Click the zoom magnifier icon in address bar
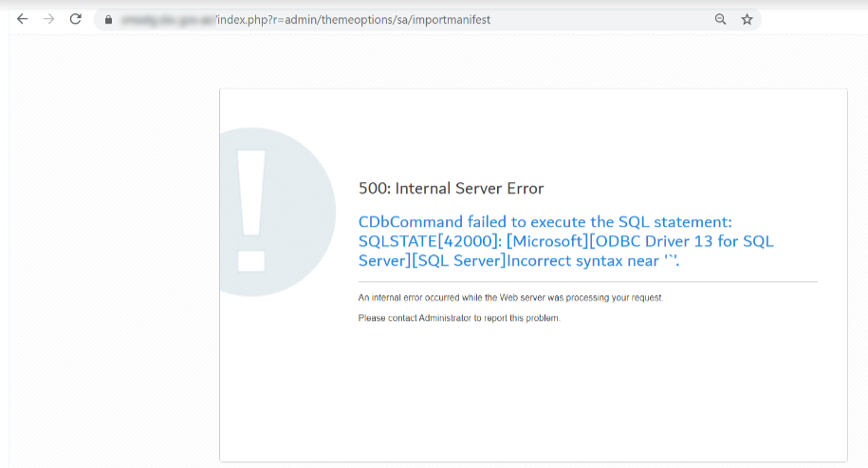This screenshot has height=468, width=868. [720, 19]
